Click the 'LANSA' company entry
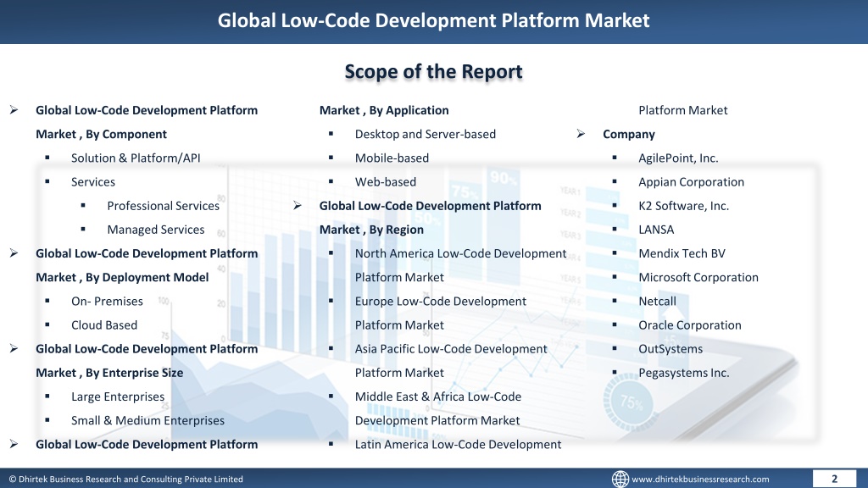This screenshot has height=488, width=868. coord(656,229)
